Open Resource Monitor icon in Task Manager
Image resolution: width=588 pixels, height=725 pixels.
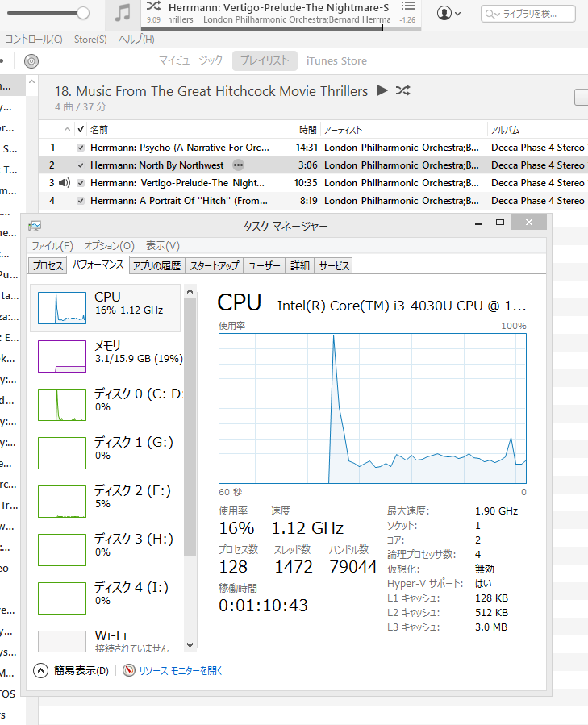point(128,670)
